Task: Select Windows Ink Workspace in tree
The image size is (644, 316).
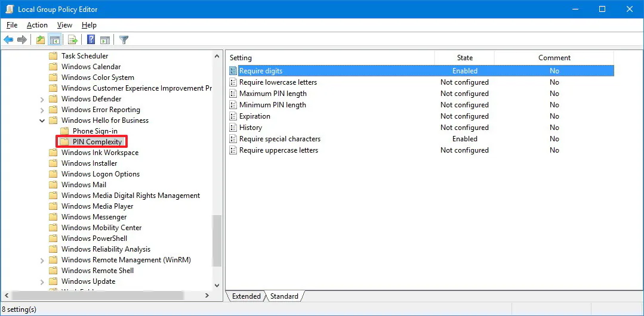Action: [x=100, y=153]
